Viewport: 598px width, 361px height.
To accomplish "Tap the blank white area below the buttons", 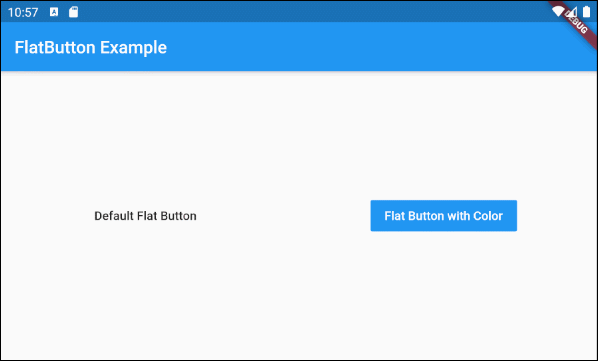I will point(299,295).
